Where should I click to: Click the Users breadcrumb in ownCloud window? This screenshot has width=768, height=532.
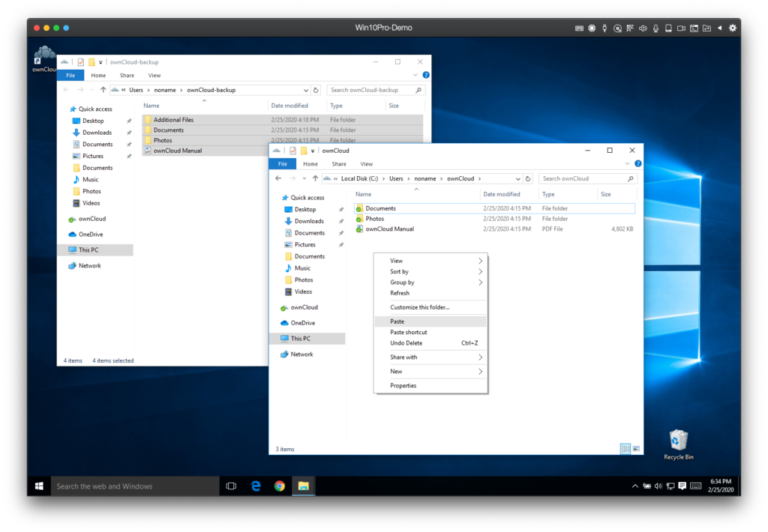click(x=396, y=178)
